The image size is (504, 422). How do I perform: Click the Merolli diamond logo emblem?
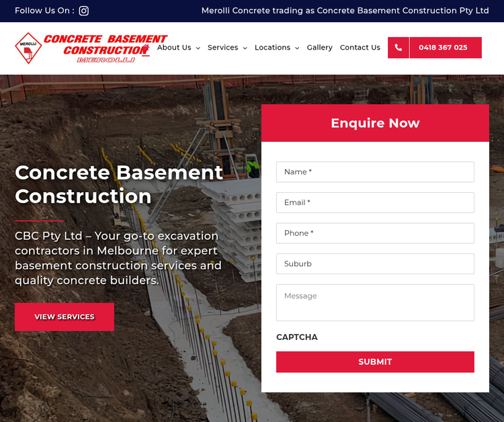(28, 48)
